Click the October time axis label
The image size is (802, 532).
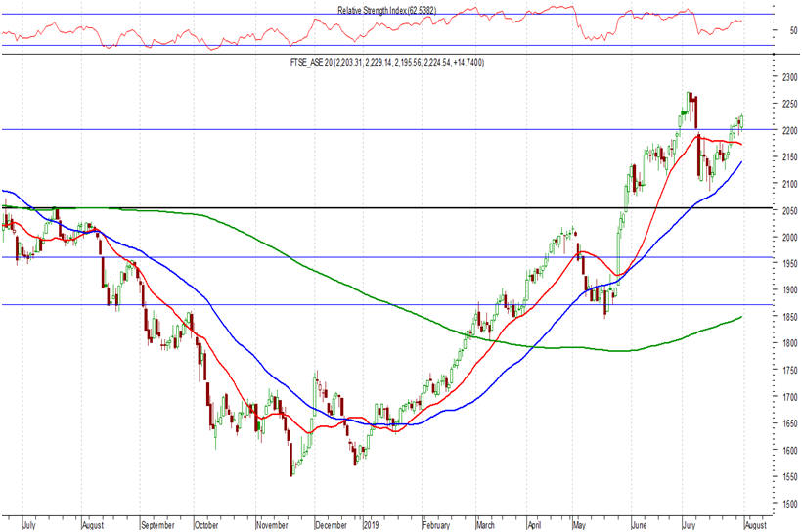click(x=206, y=525)
